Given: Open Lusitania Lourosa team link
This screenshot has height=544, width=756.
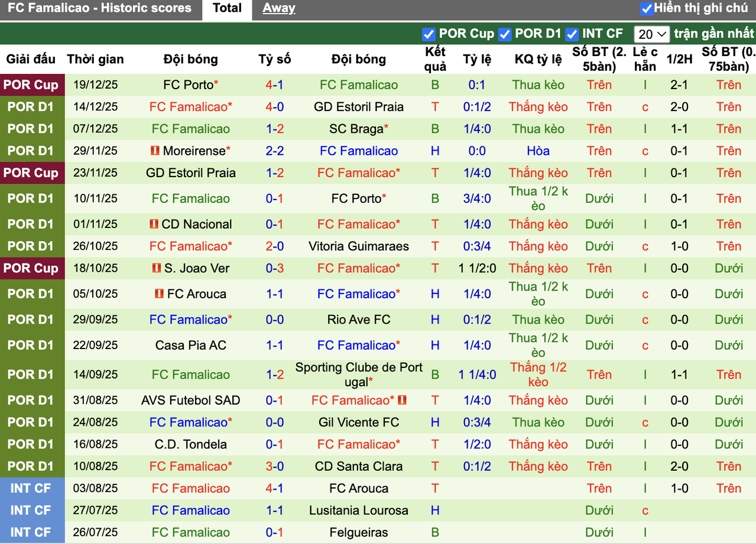Looking at the screenshot, I should pyautogui.click(x=359, y=511).
